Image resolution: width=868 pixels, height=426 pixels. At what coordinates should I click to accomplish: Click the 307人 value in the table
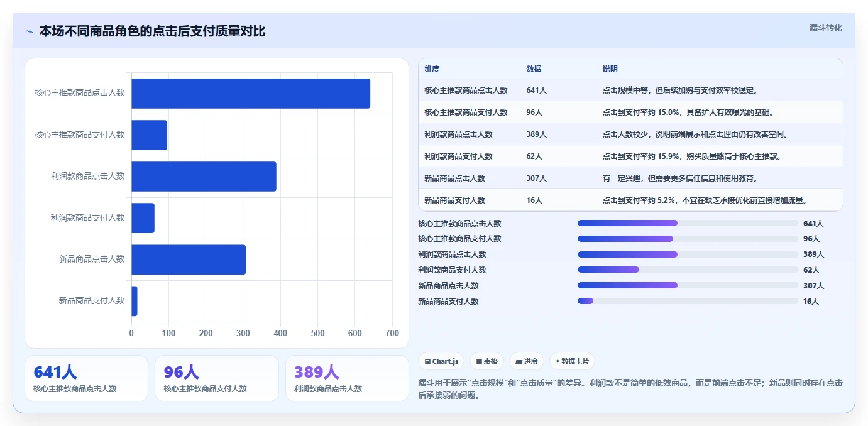536,178
